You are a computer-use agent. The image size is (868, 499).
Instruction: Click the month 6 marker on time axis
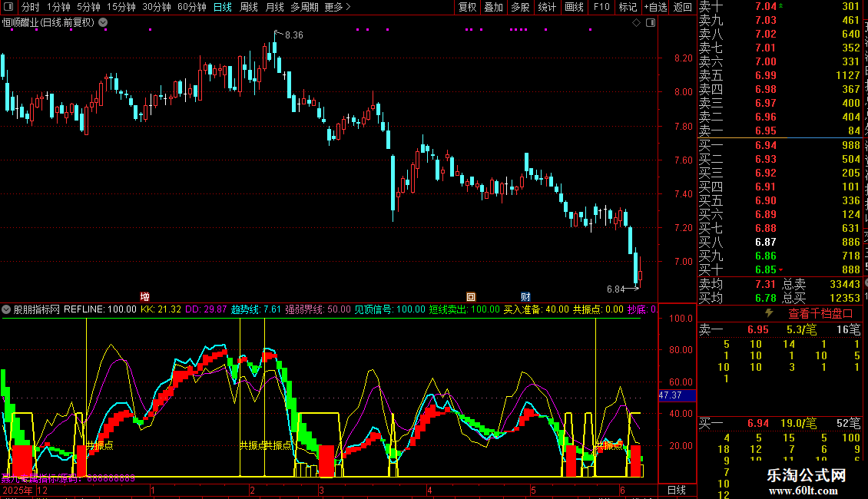click(x=622, y=490)
